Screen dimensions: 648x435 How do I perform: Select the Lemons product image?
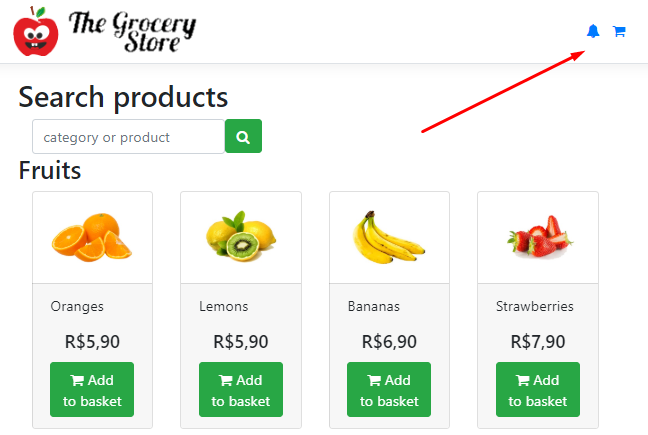241,236
